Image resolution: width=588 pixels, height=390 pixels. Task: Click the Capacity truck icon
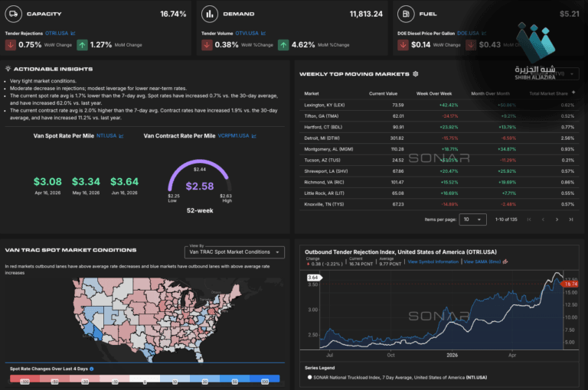pos(13,14)
